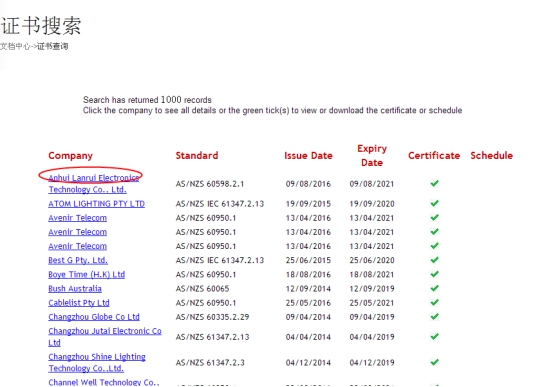Click the 证书搜索 page heading
The width and height of the screenshot is (554, 387).
(41, 26)
